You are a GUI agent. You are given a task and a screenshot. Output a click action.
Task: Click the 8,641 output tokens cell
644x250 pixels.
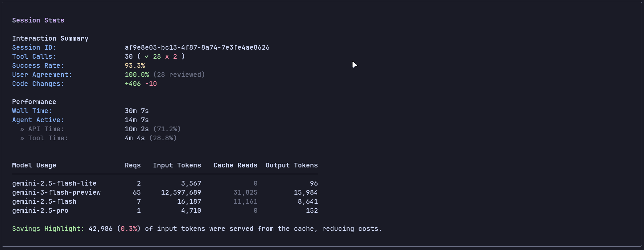(308, 201)
